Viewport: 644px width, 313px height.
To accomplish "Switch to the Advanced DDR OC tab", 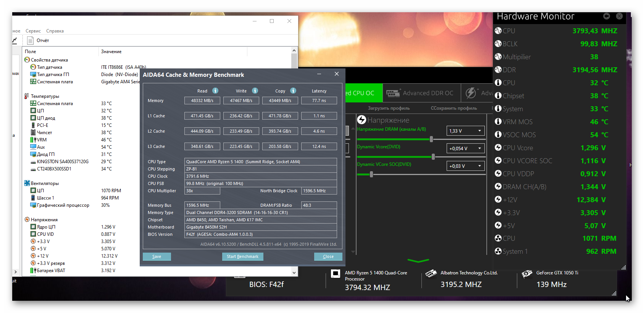I will [x=421, y=93].
